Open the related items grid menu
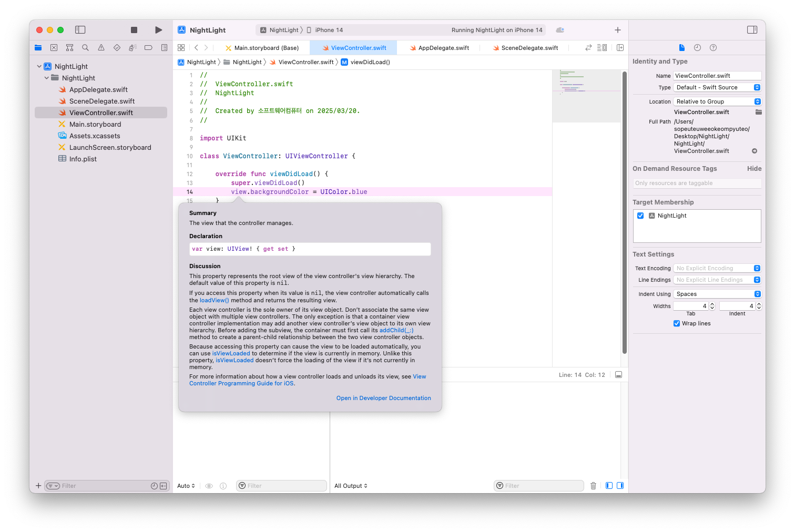 coord(181,48)
